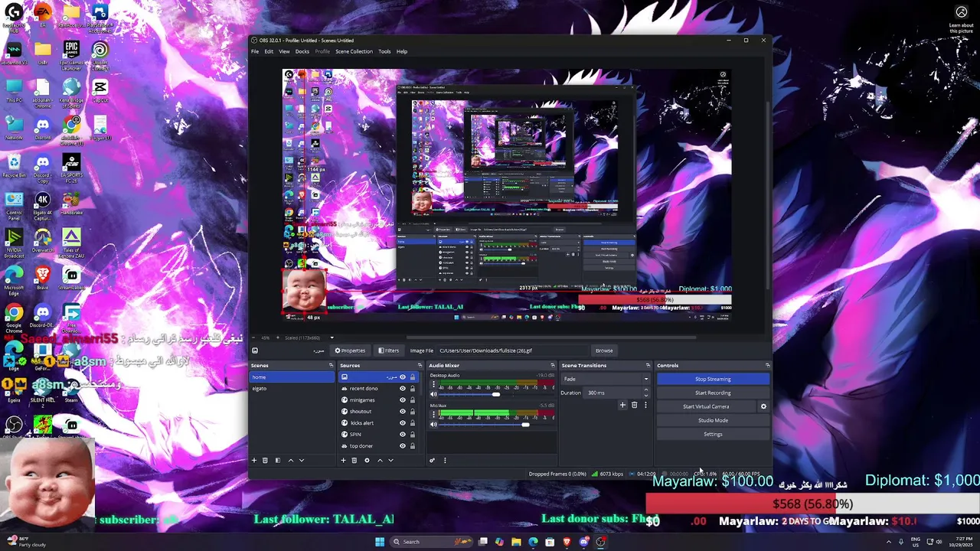Mute Desktop Audio speaker icon

click(x=433, y=394)
